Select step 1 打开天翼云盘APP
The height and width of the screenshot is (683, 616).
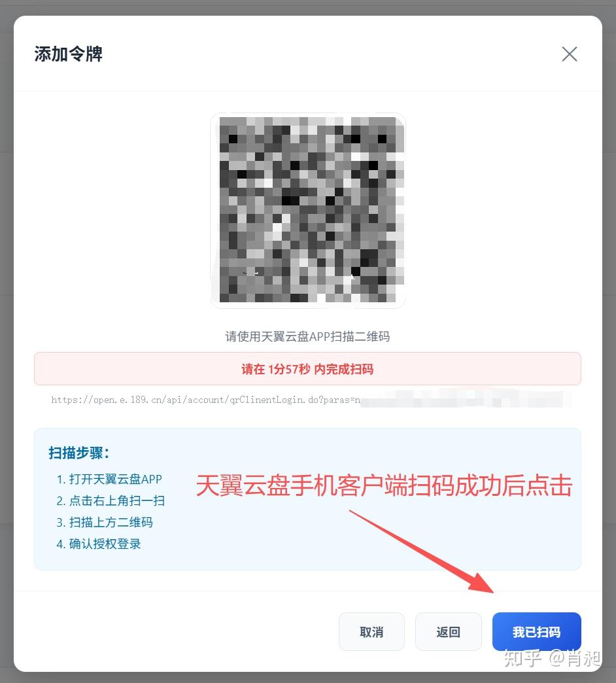pos(109,479)
